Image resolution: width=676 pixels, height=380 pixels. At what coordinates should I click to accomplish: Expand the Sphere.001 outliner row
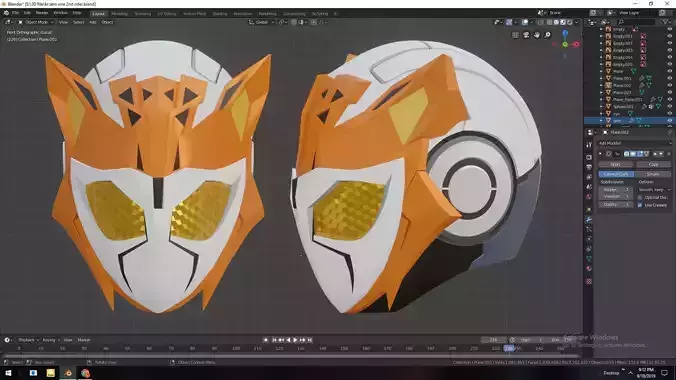[601, 107]
